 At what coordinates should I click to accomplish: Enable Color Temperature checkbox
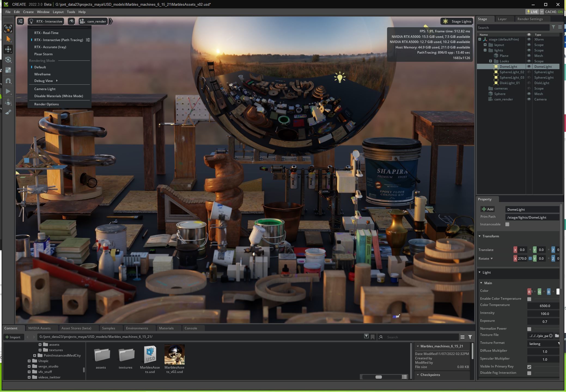coord(529,299)
